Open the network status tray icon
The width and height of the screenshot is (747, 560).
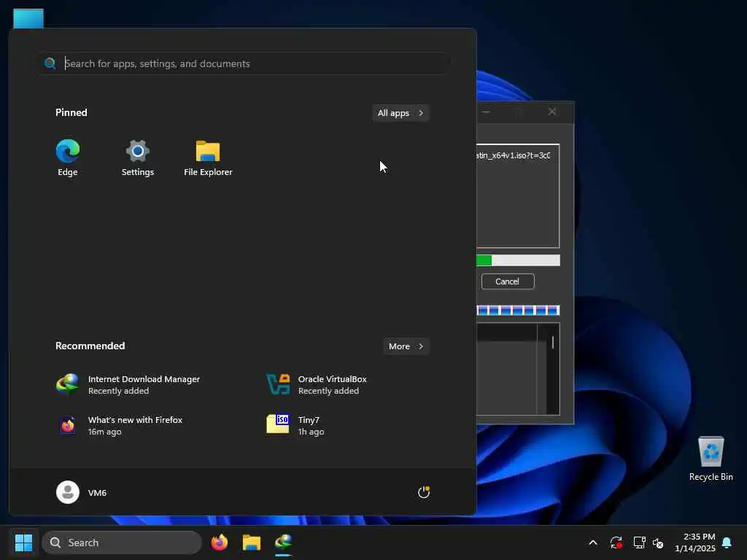(x=639, y=542)
